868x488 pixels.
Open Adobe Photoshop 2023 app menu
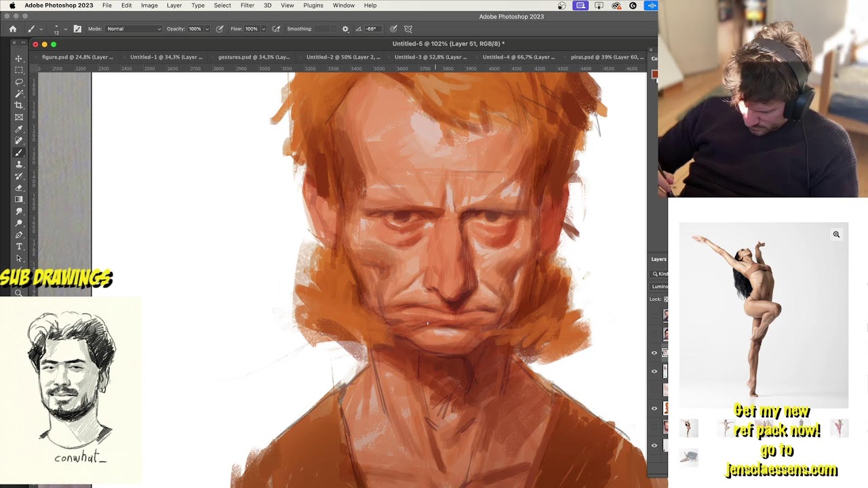[x=59, y=5]
